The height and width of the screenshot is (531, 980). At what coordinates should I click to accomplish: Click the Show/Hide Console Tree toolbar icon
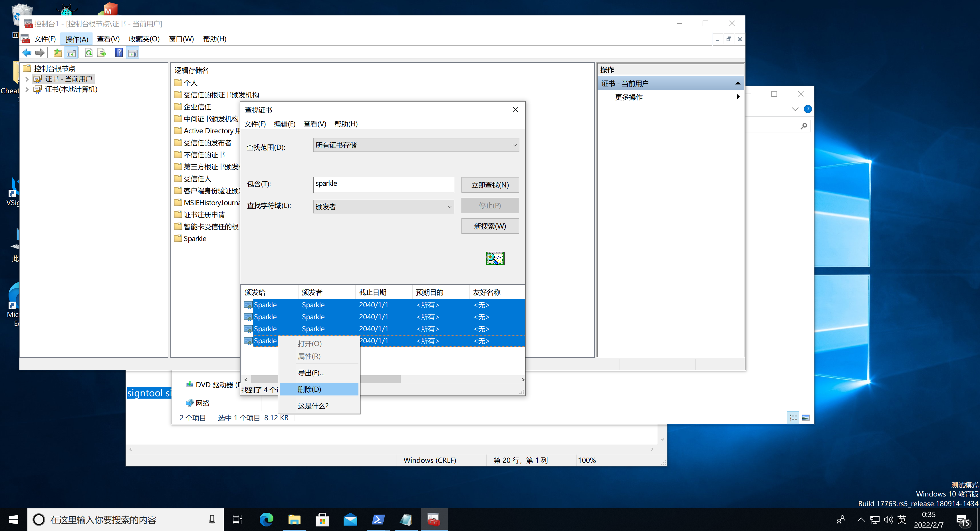tap(71, 53)
